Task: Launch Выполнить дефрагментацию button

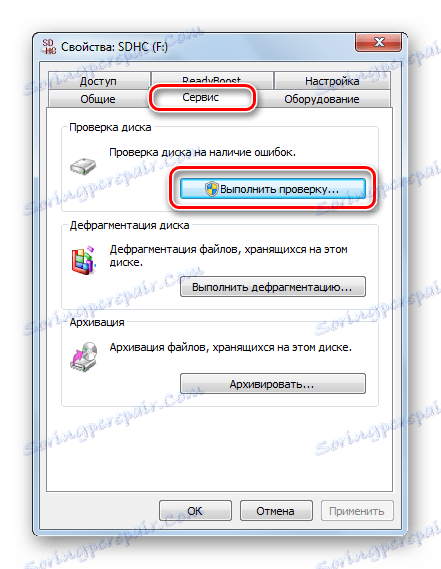Action: click(273, 287)
